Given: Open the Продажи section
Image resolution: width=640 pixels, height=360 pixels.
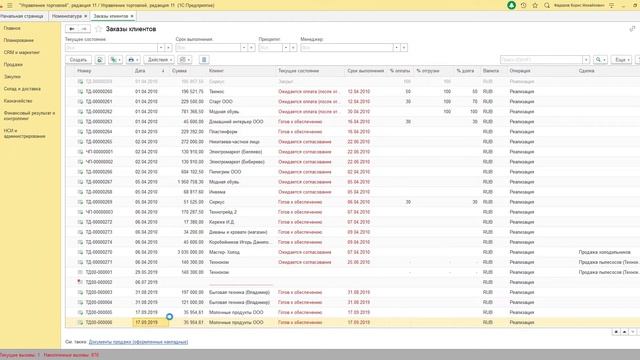Looking at the screenshot, I should 13,64.
